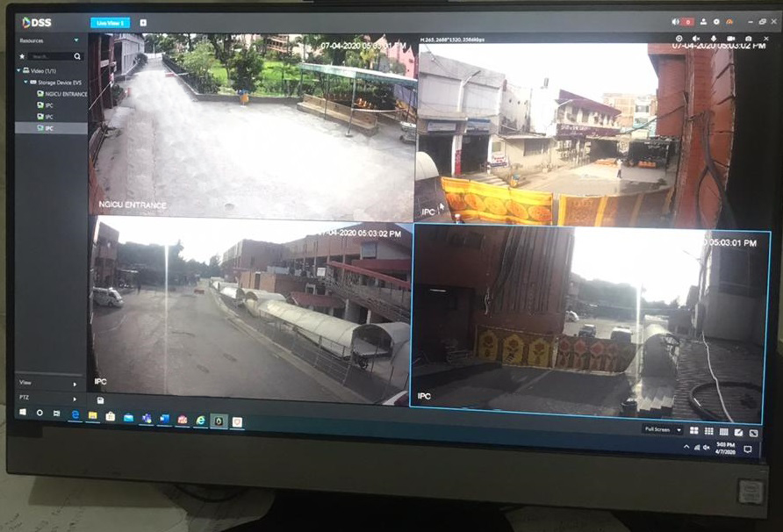Start local recording with the video camera icon
This screenshot has width=783, height=532.
click(729, 40)
